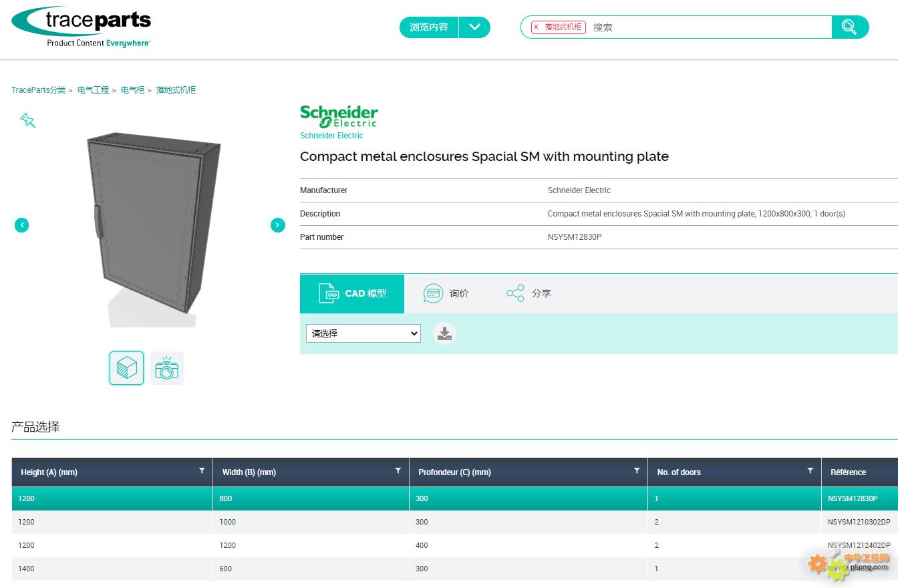Open the 电气工程 breadcrumb link
The image size is (898, 588).
pyautogui.click(x=93, y=90)
